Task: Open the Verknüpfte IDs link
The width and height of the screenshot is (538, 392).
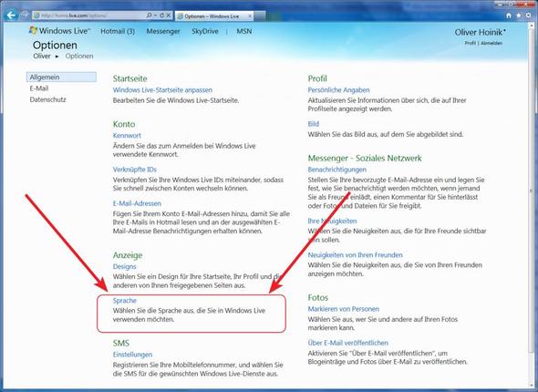Action: [x=135, y=170]
